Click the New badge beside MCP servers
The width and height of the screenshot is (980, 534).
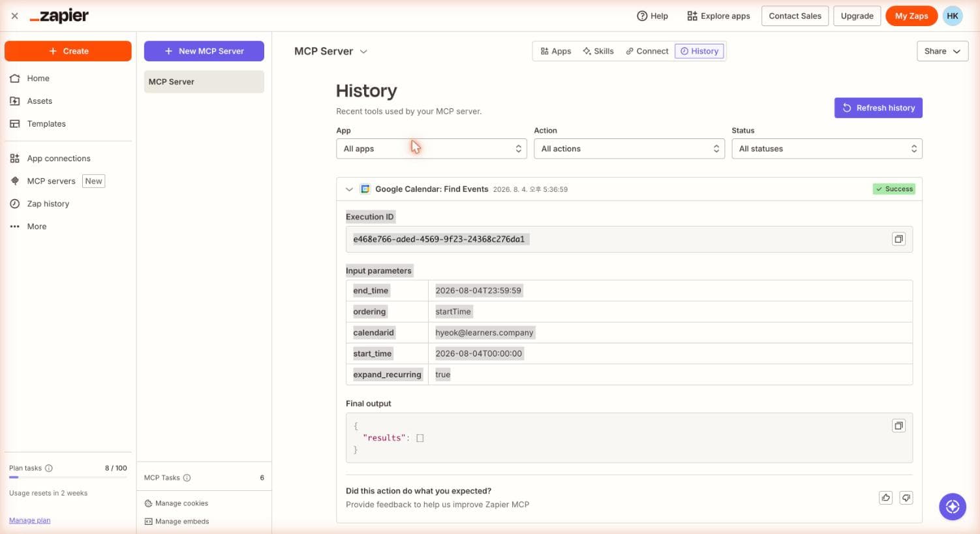tap(93, 181)
